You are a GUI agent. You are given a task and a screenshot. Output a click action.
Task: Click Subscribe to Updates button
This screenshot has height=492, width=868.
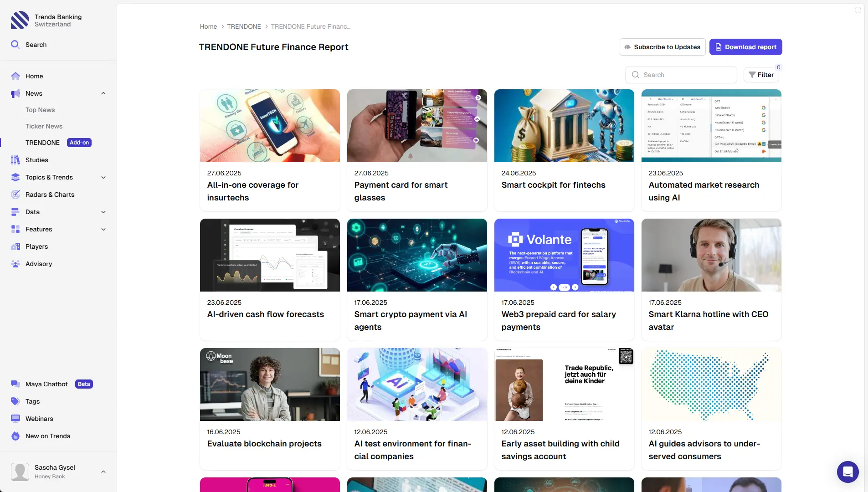662,47
